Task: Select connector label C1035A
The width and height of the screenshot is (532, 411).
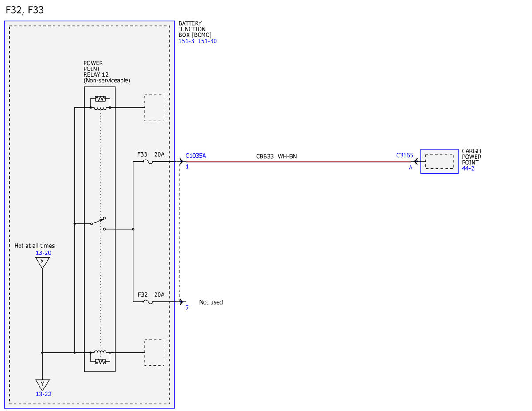Action: [196, 156]
